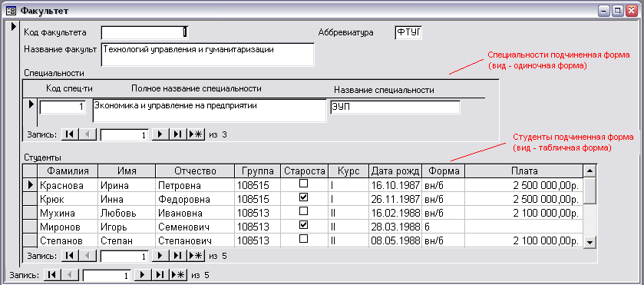This screenshot has height=285, width=644.
Task: Select the Курс column header
Action: point(348,171)
